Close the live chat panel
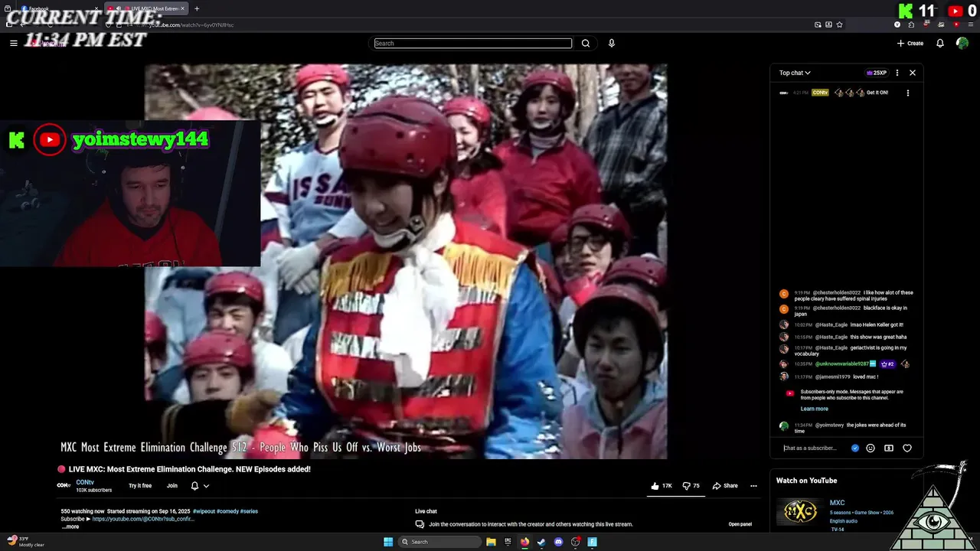The height and width of the screenshot is (551, 980). click(913, 73)
